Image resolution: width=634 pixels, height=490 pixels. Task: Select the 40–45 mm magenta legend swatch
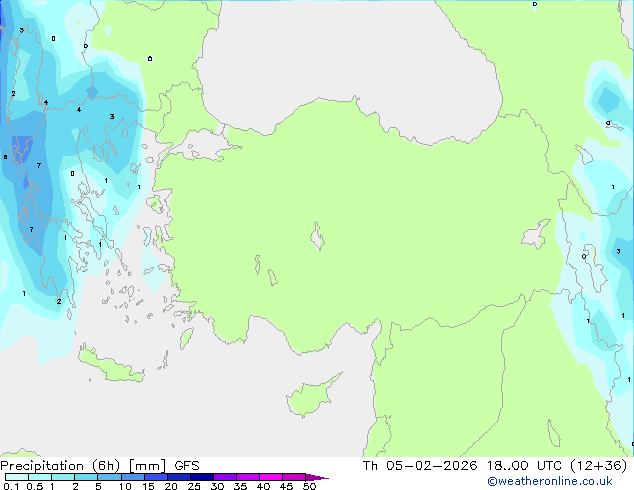271,477
